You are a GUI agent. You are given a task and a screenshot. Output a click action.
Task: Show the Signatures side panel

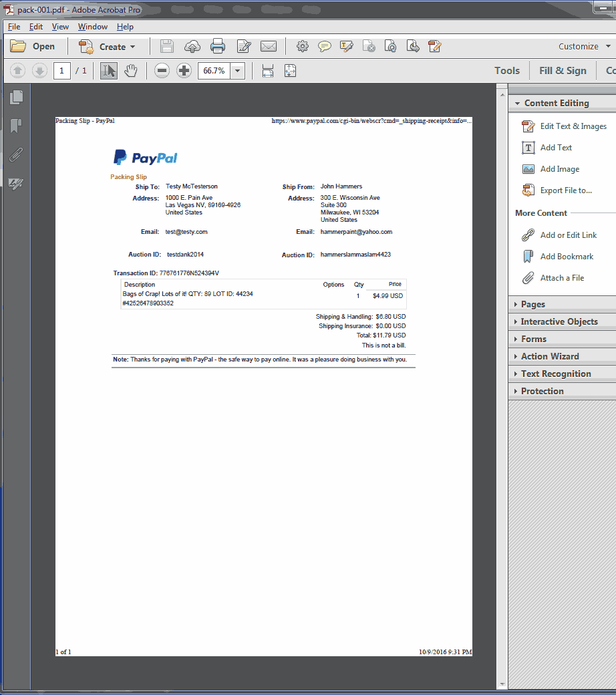click(x=16, y=184)
